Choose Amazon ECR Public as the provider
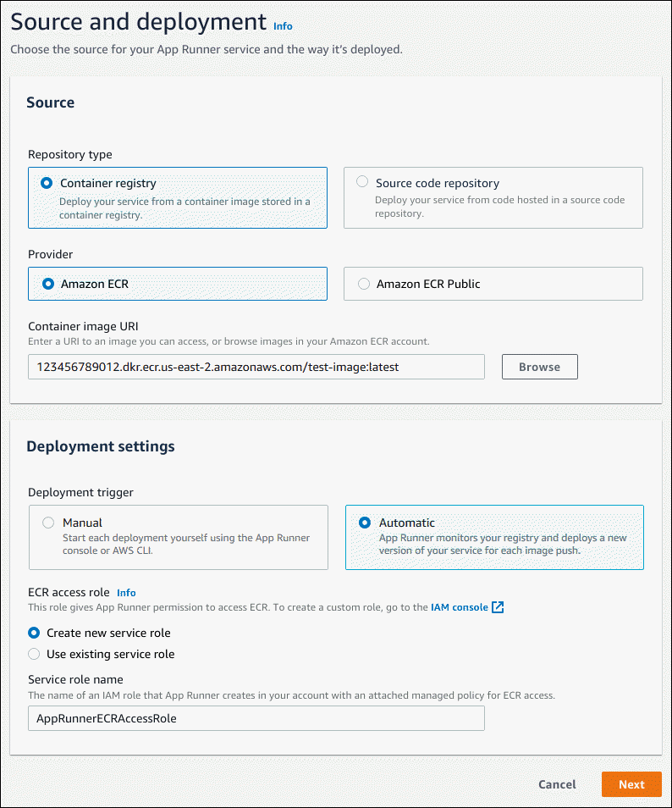The image size is (672, 808). click(363, 284)
